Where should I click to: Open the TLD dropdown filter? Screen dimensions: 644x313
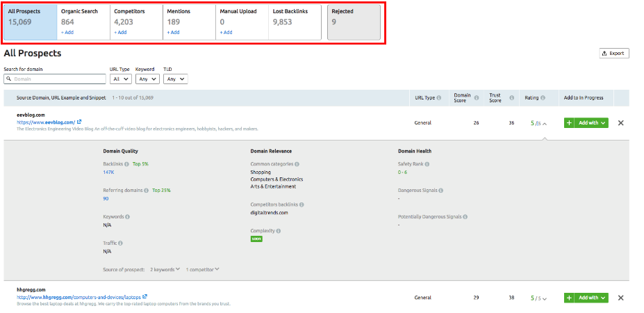[x=175, y=79]
